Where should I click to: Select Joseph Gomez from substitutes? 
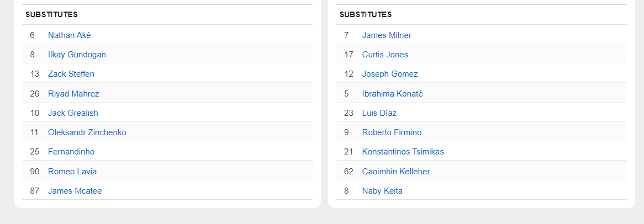coord(390,74)
